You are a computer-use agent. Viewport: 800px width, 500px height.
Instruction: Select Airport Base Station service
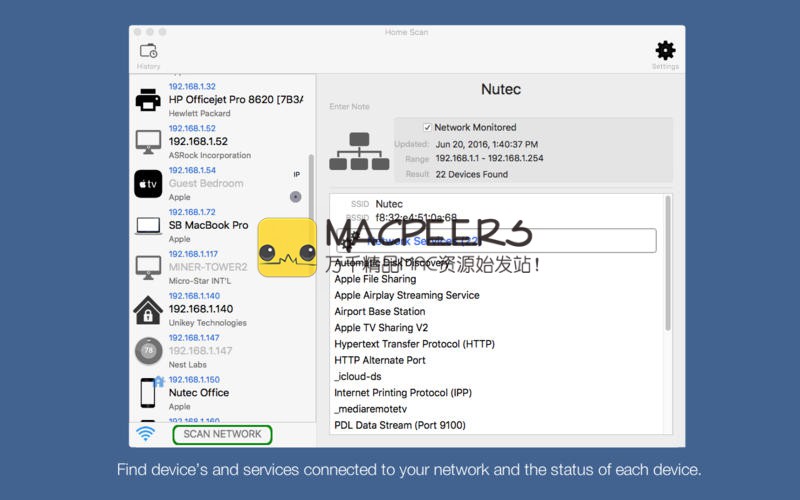(380, 312)
